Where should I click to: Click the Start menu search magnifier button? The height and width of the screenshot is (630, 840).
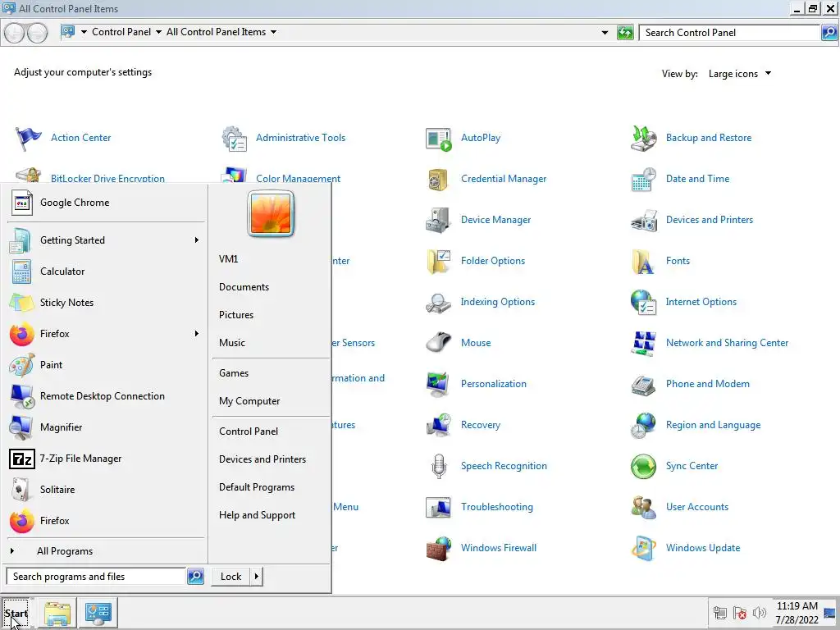(x=195, y=577)
